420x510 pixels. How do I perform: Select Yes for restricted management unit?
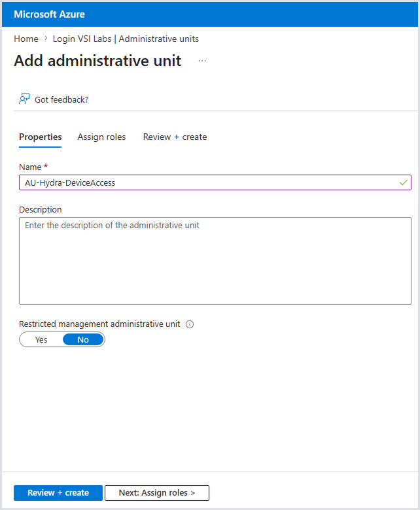(x=41, y=339)
